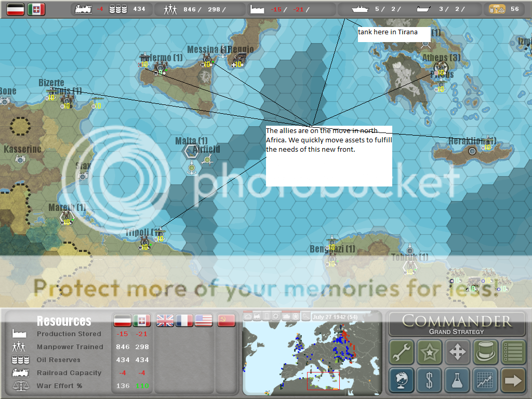Select the British flag in Resources panel
532x399 pixels.
click(x=165, y=321)
